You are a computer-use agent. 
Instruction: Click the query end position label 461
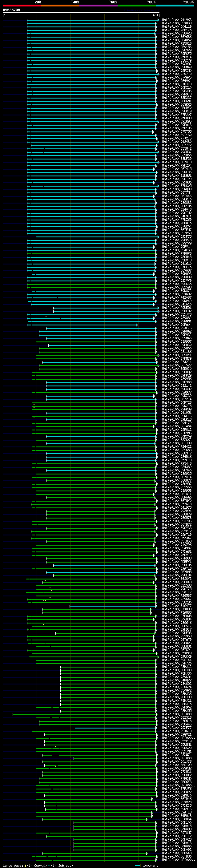tap(155, 15)
